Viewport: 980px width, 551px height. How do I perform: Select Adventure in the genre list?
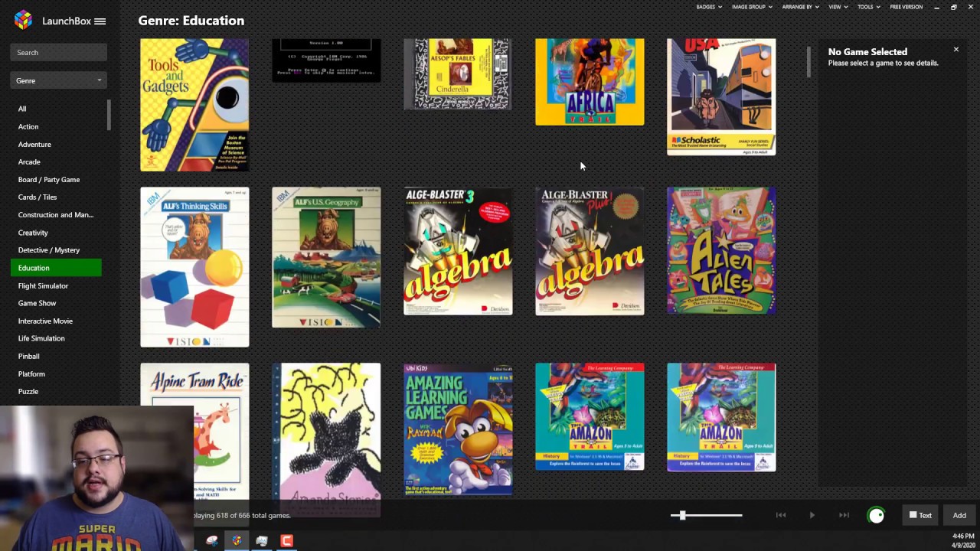(x=34, y=144)
